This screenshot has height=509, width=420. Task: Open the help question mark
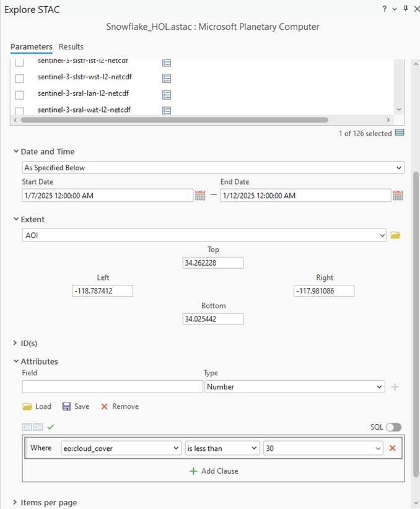pyautogui.click(x=385, y=9)
